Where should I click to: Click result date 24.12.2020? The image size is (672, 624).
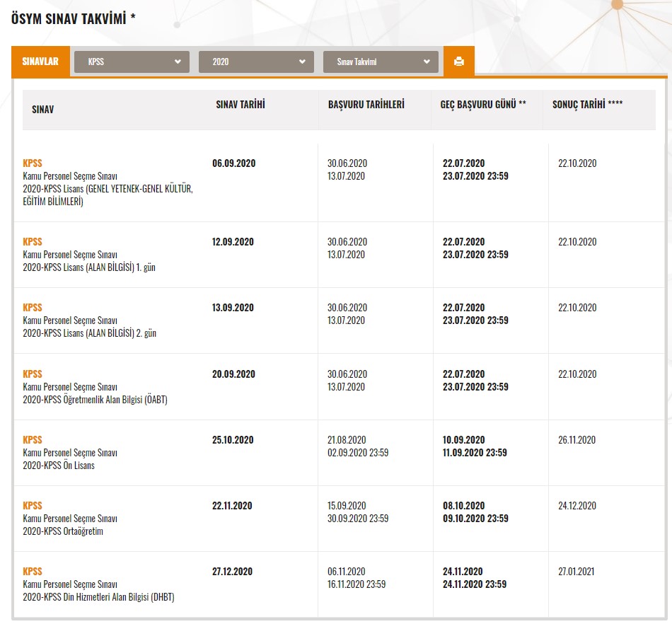(x=577, y=506)
